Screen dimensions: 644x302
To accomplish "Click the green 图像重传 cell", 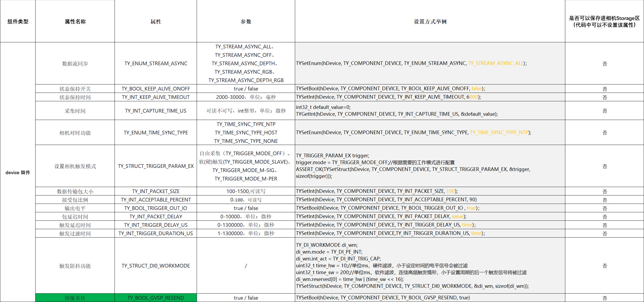I will point(75,298).
